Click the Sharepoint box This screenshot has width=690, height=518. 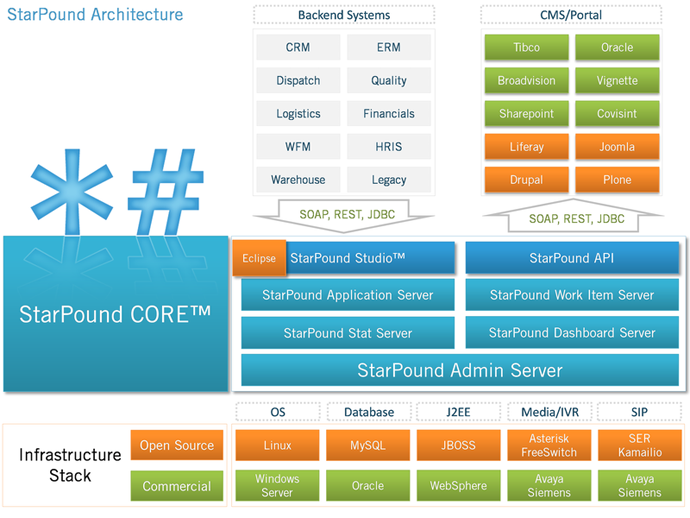(526, 114)
